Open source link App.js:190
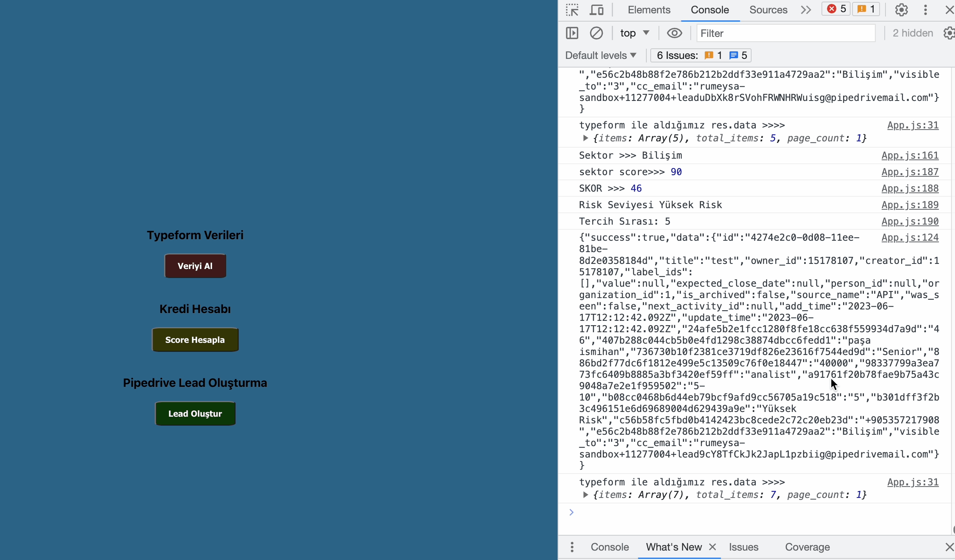Image resolution: width=955 pixels, height=560 pixels. pyautogui.click(x=910, y=221)
